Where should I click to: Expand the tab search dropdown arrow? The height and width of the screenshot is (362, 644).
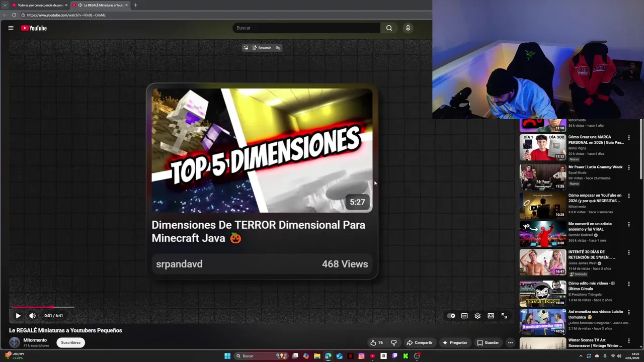coord(5,5)
